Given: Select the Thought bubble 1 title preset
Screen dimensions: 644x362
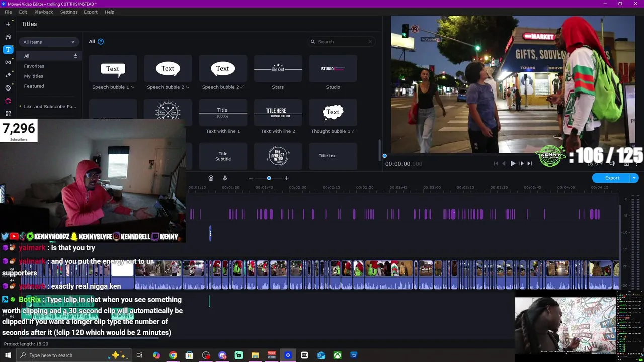Looking at the screenshot, I should pyautogui.click(x=333, y=113).
